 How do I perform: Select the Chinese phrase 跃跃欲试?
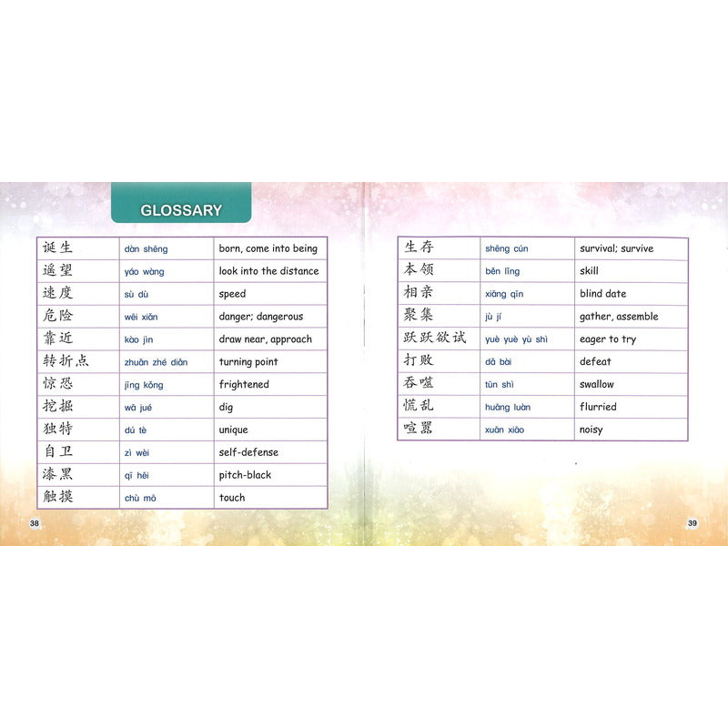point(435,339)
